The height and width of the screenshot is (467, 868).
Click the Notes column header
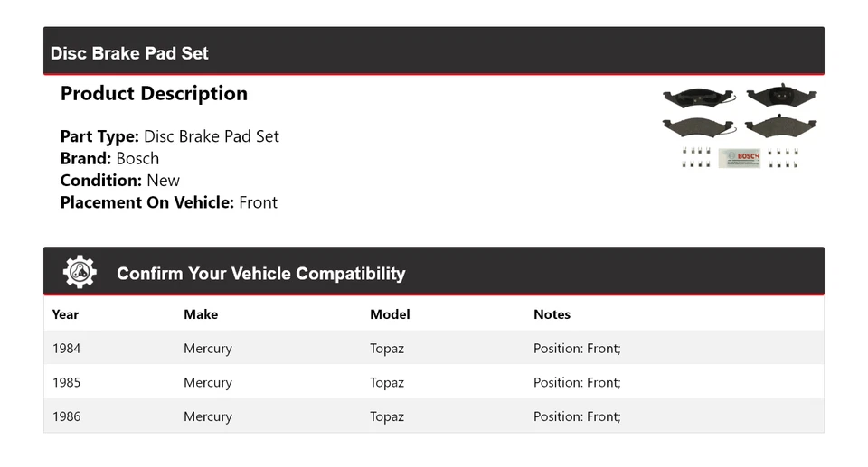tap(552, 314)
